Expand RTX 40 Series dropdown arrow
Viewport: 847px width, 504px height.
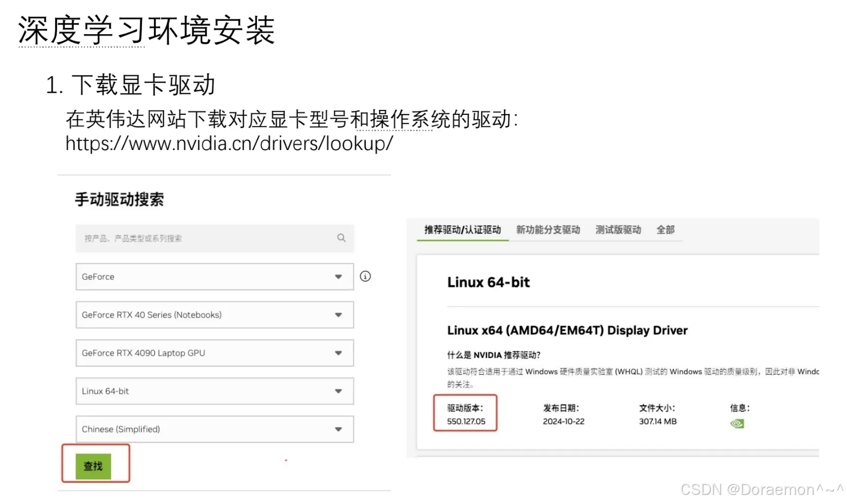click(338, 315)
